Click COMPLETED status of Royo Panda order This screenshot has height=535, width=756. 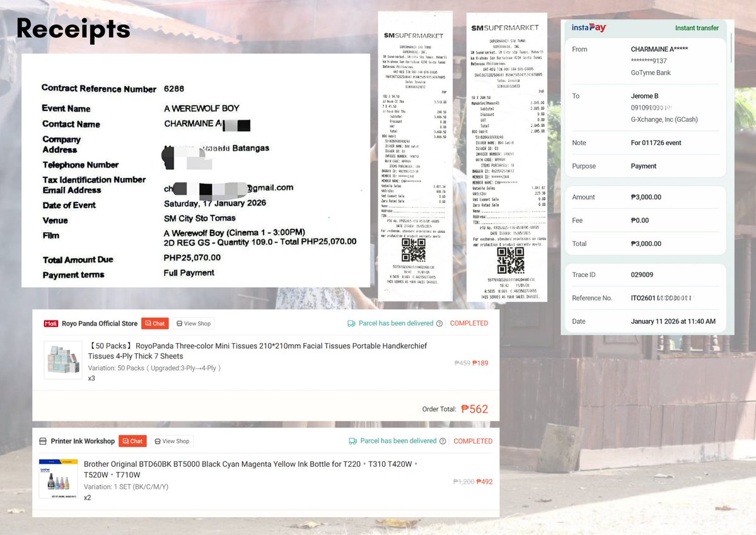point(468,323)
